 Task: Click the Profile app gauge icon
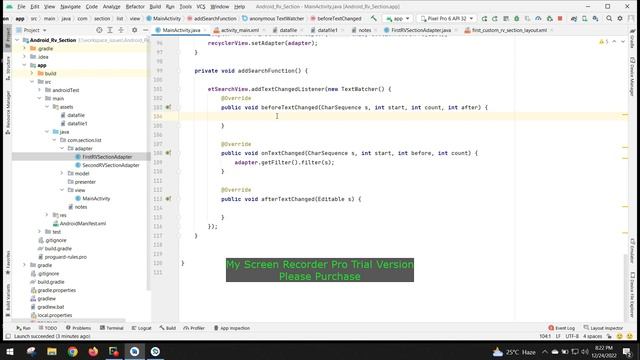[x=538, y=18]
